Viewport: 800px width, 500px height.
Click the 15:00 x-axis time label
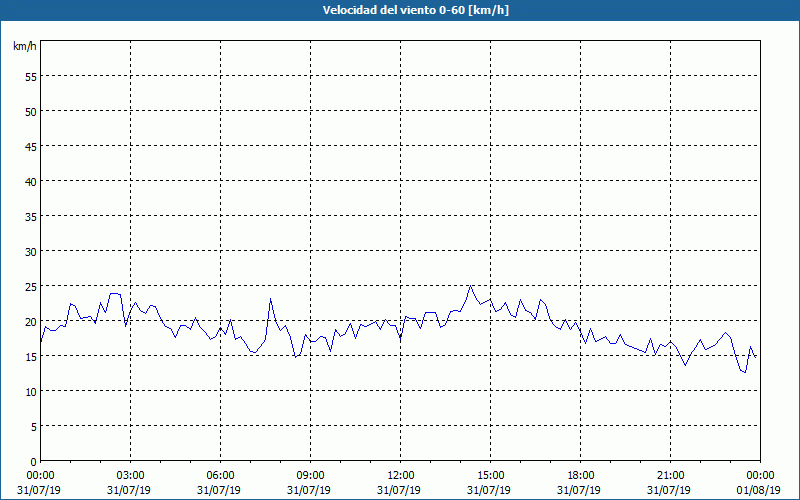(490, 476)
